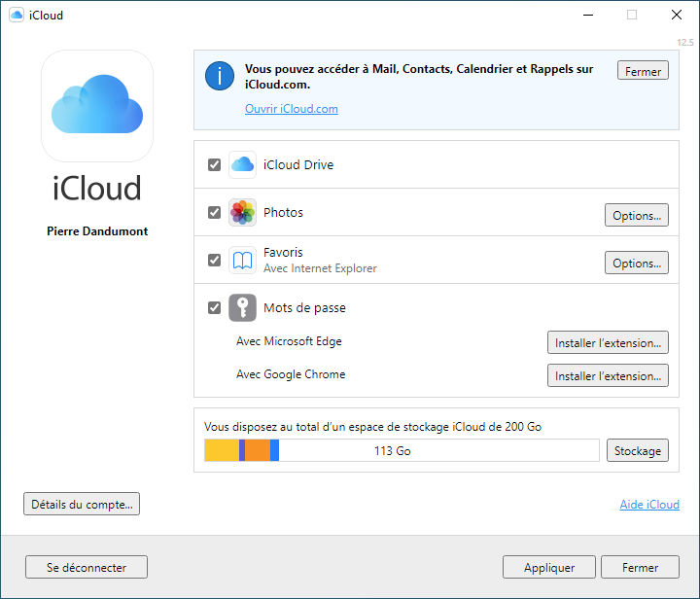Open Options for Photos

tap(637, 215)
